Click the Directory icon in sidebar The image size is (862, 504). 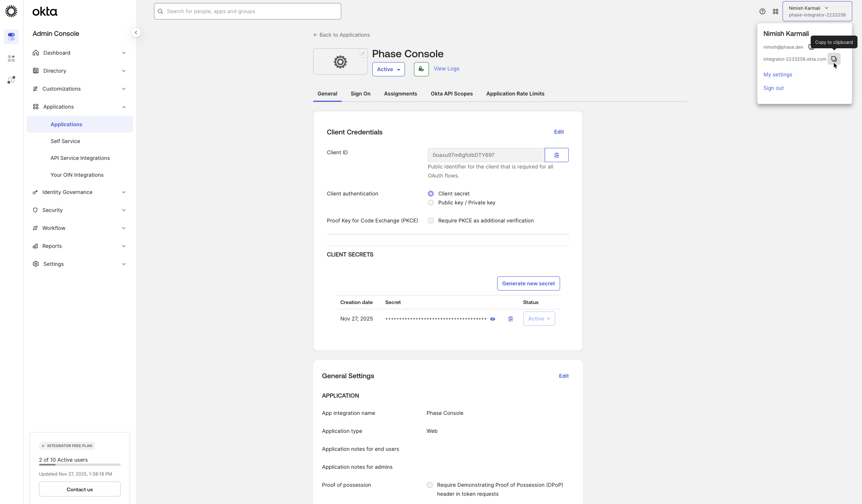pyautogui.click(x=36, y=71)
